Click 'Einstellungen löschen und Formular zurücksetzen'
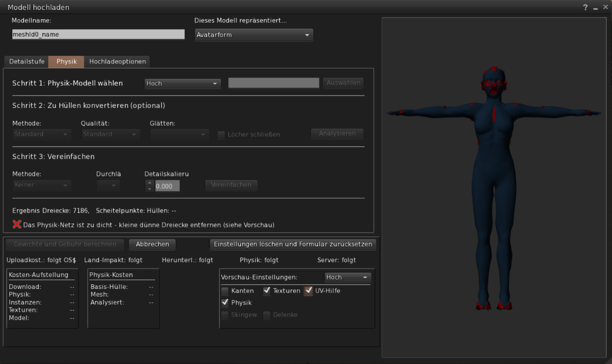Image resolution: width=612 pixels, height=364 pixels. 293,244
